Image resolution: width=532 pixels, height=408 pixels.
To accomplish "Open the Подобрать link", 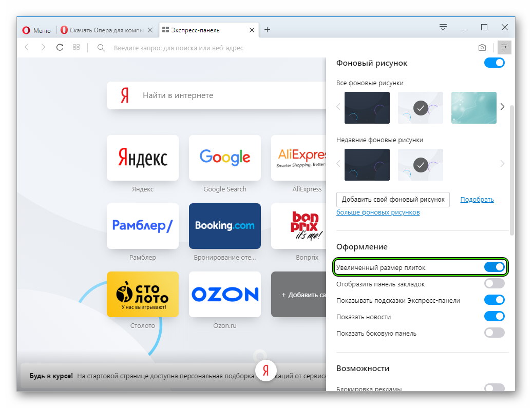I will [x=477, y=200].
